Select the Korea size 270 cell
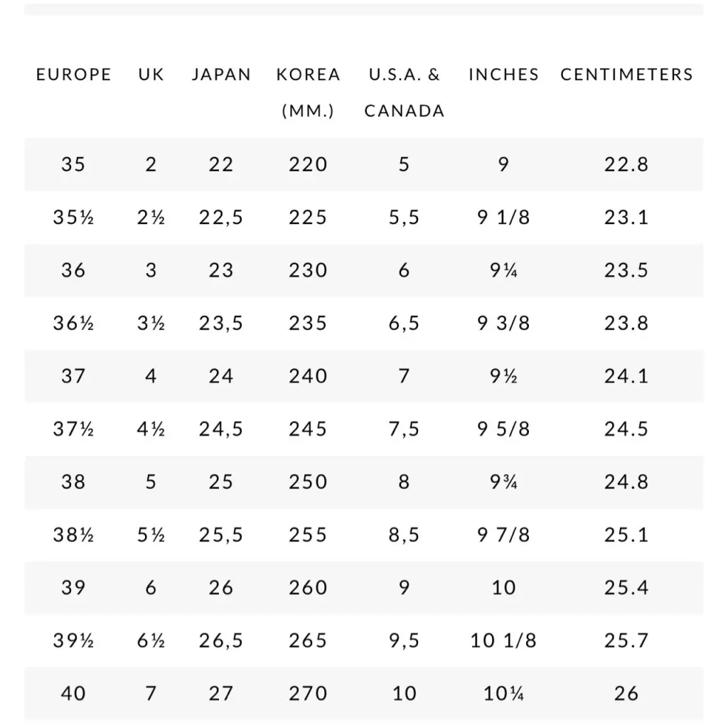728x728 pixels. pyautogui.click(x=309, y=693)
